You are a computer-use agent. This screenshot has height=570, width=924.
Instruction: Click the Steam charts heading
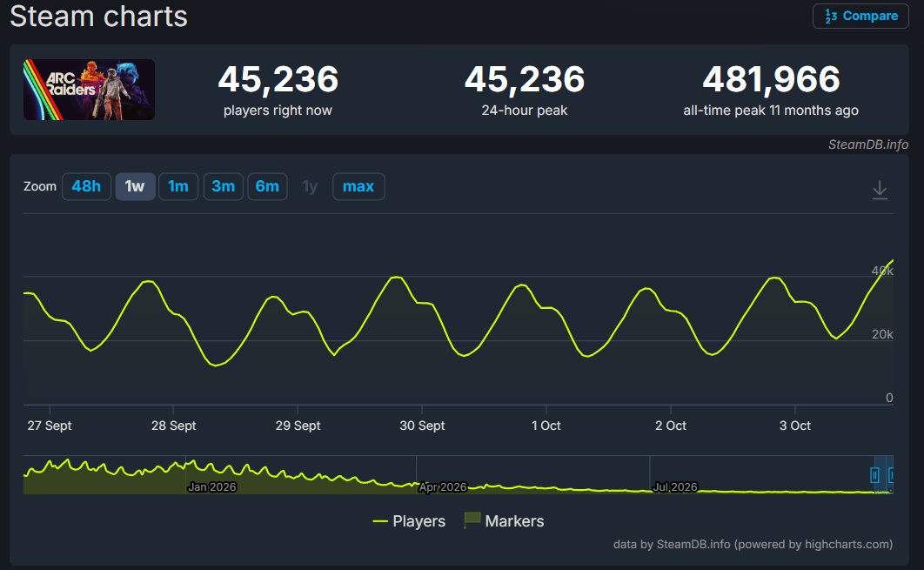(99, 16)
